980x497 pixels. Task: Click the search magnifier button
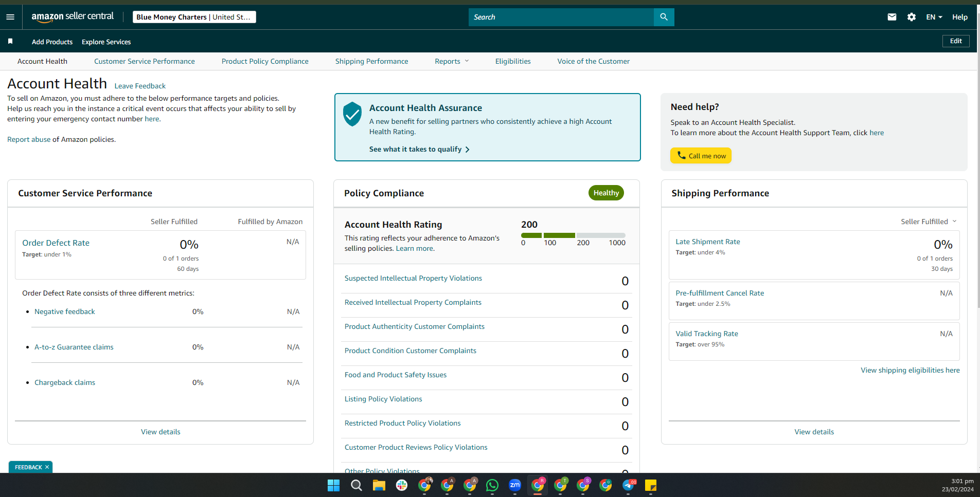pos(664,17)
